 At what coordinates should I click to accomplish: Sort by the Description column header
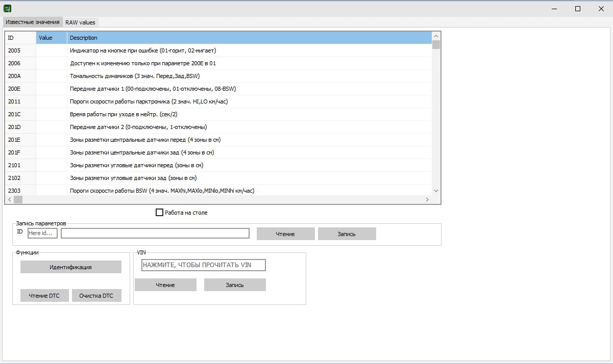pyautogui.click(x=249, y=38)
